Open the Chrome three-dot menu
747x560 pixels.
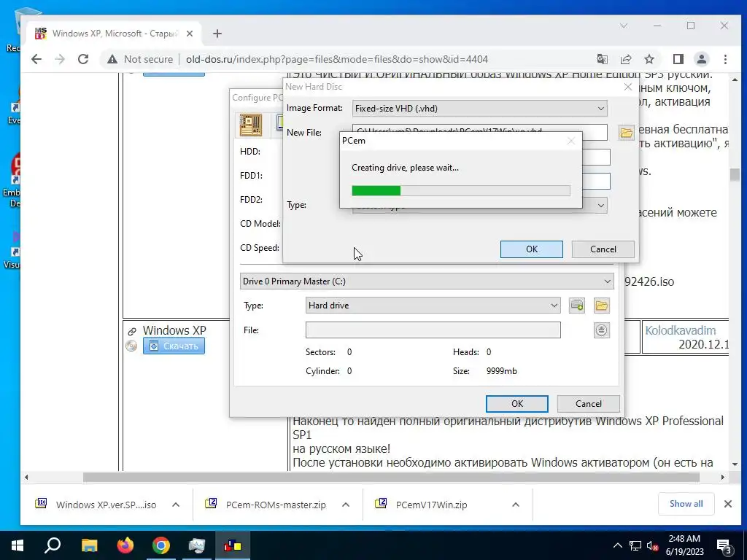(x=725, y=59)
